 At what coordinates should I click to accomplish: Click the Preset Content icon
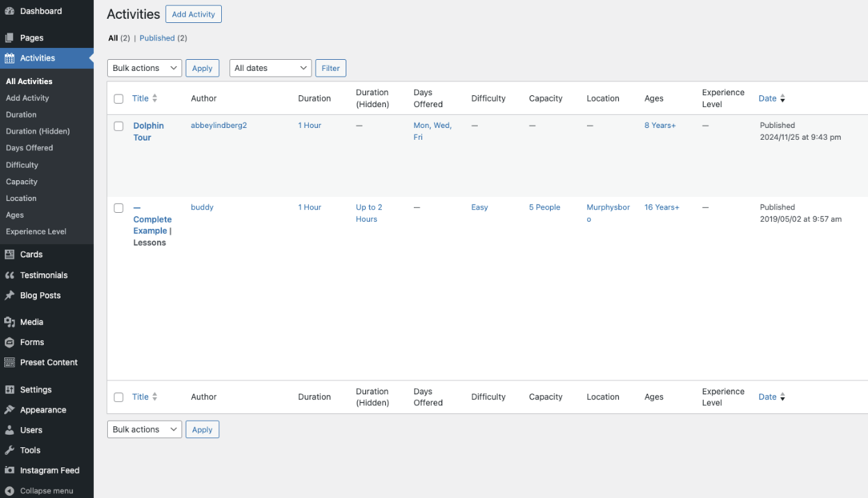[x=10, y=362]
